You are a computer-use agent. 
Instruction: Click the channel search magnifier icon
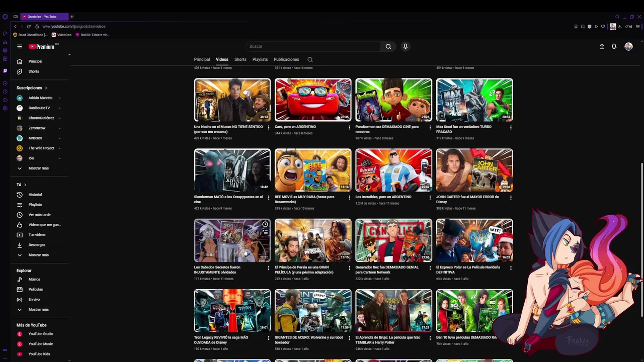(310, 59)
